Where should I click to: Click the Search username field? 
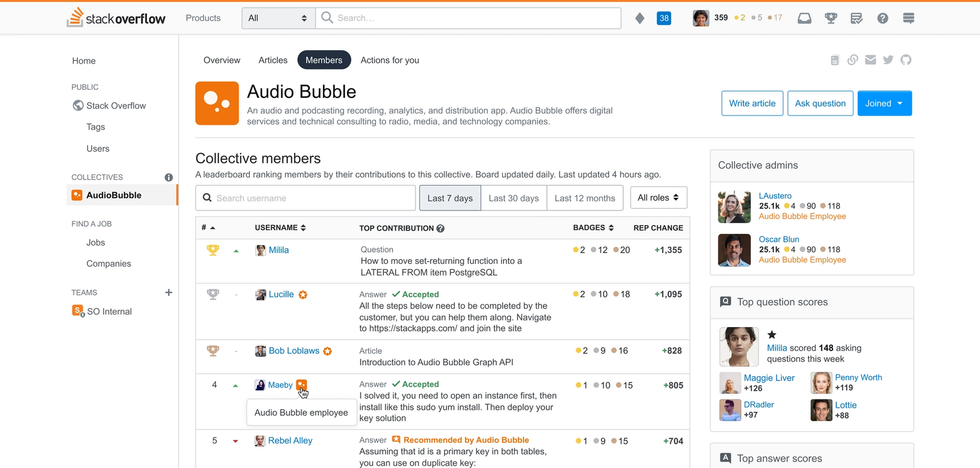pos(305,198)
